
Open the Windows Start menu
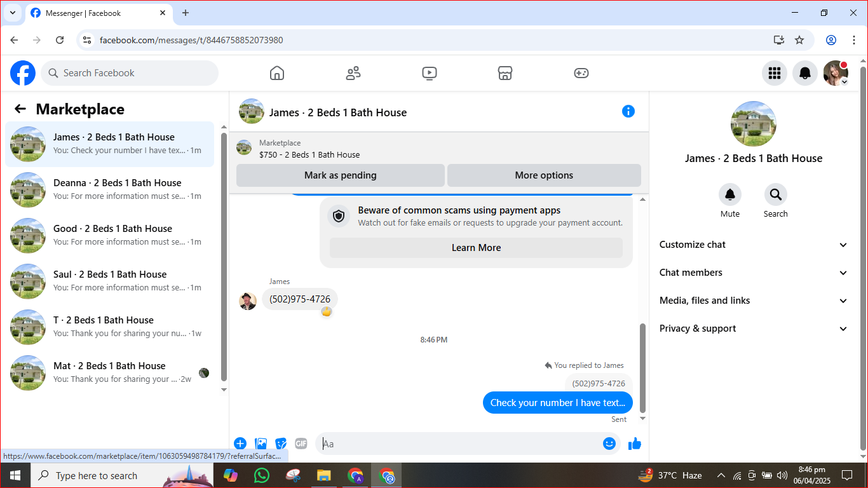click(x=15, y=475)
